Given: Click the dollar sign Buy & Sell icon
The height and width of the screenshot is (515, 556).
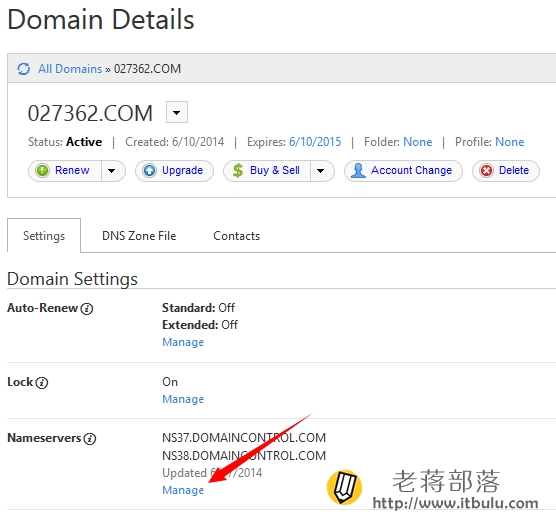Looking at the screenshot, I should [x=238, y=171].
